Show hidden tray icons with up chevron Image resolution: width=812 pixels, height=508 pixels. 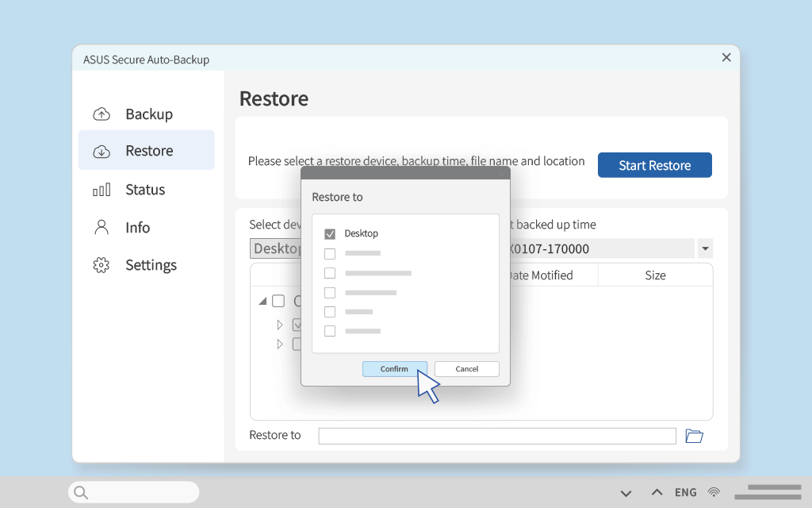(x=657, y=492)
